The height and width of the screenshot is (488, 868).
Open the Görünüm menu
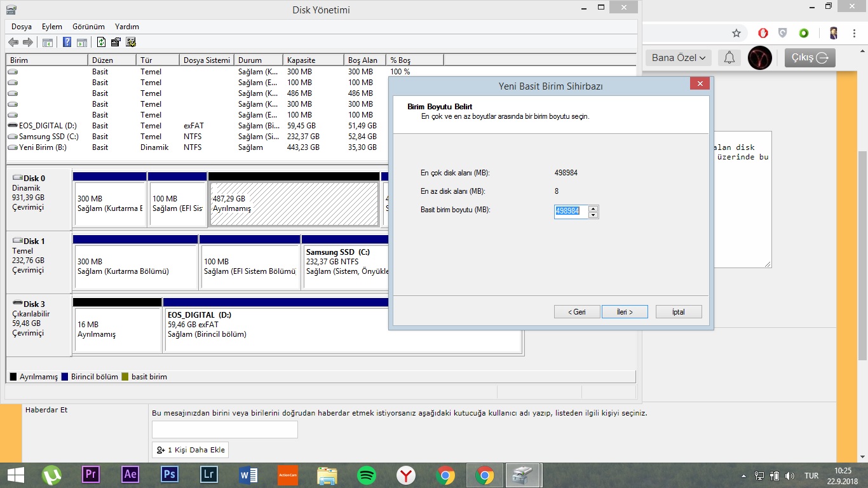pyautogui.click(x=88, y=27)
